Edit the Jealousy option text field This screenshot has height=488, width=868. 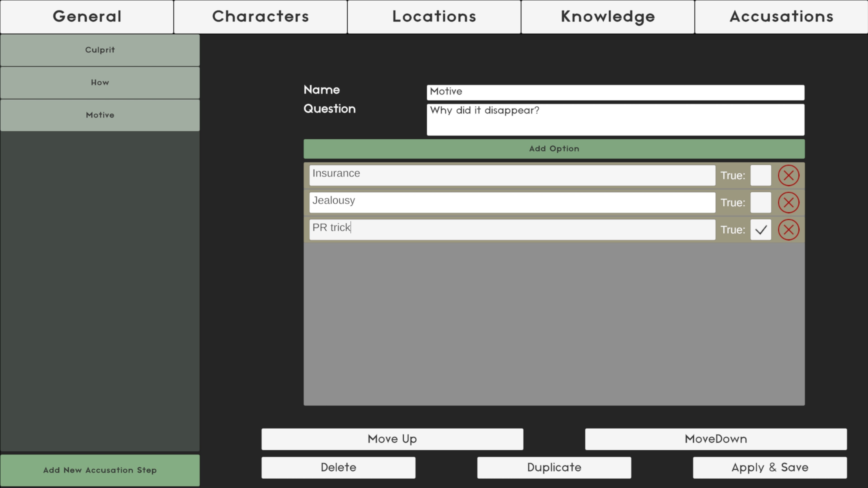coord(512,203)
